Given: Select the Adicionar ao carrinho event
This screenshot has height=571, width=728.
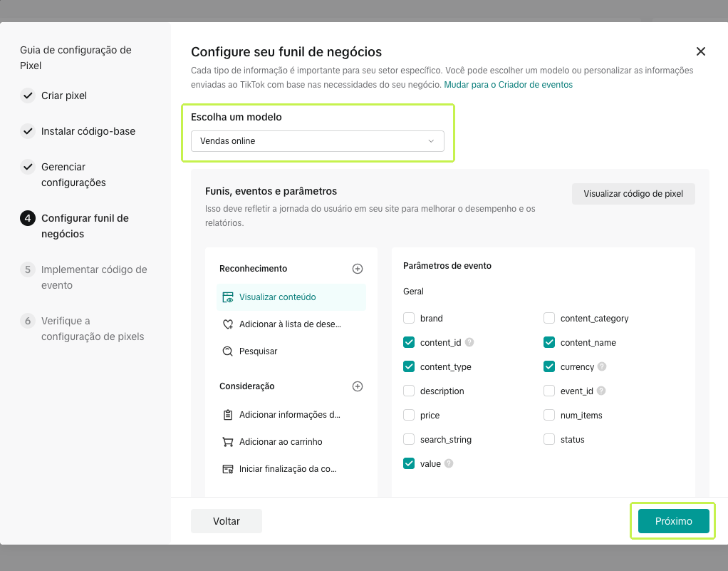Looking at the screenshot, I should (291, 442).
